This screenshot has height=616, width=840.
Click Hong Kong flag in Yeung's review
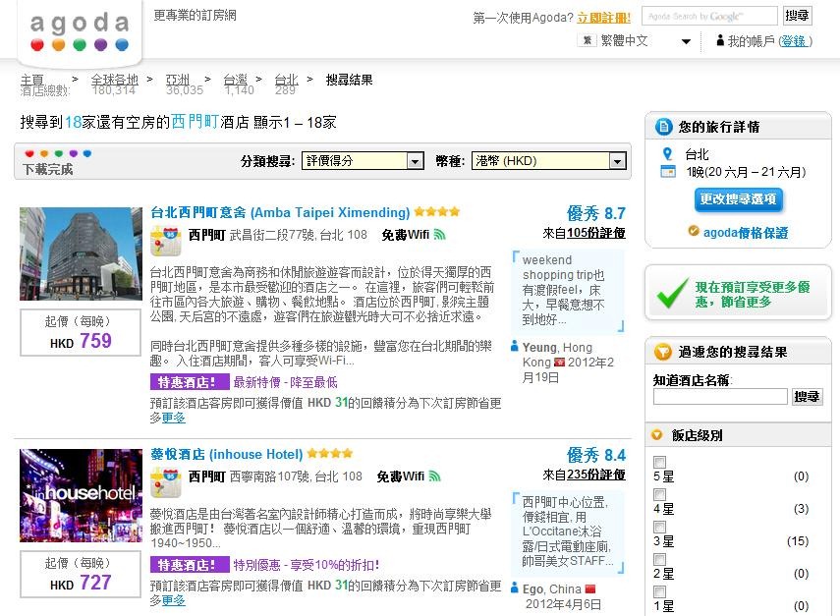coord(559,363)
